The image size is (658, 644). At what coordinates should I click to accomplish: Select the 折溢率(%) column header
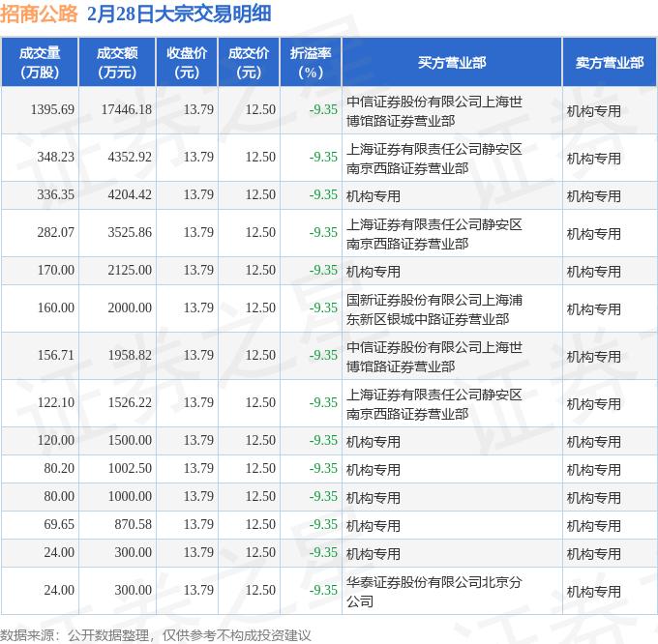311,63
